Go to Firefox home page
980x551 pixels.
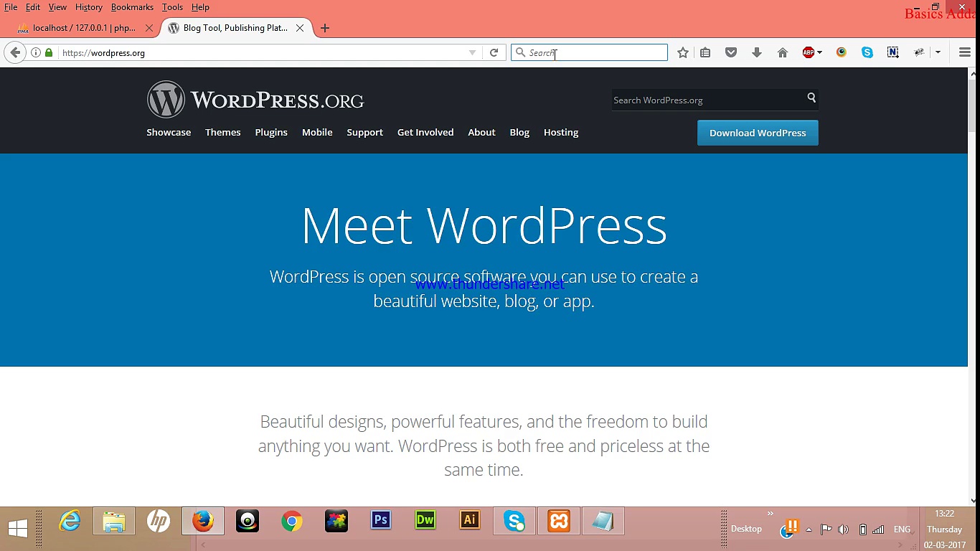tap(783, 52)
